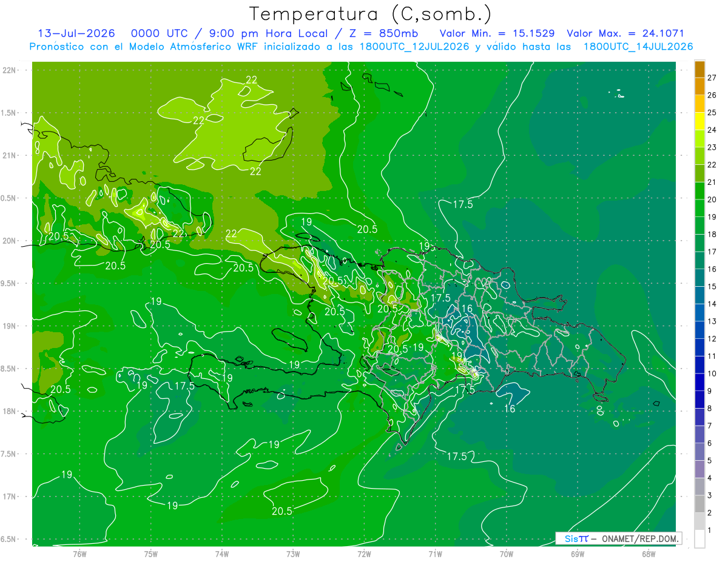Viewport: 728px width, 562px height.
Task: Click the 74W longitude axis label
Action: click(x=221, y=554)
